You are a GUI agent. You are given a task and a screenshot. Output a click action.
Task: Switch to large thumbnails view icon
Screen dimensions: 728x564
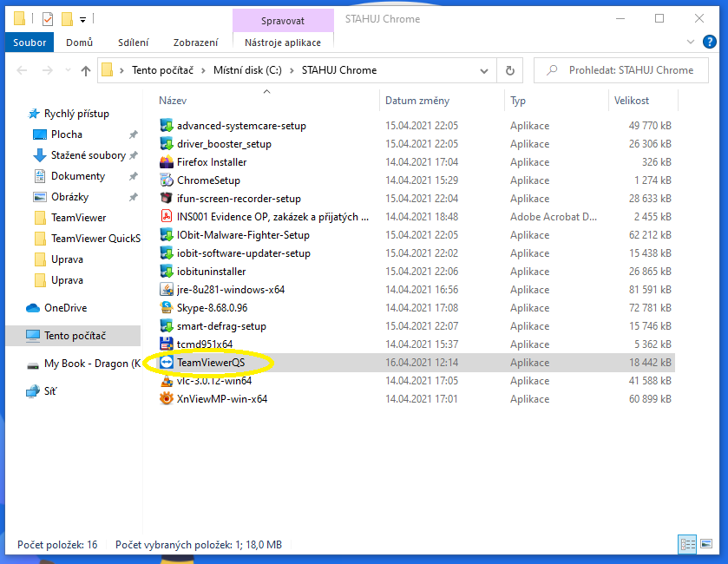click(x=706, y=544)
